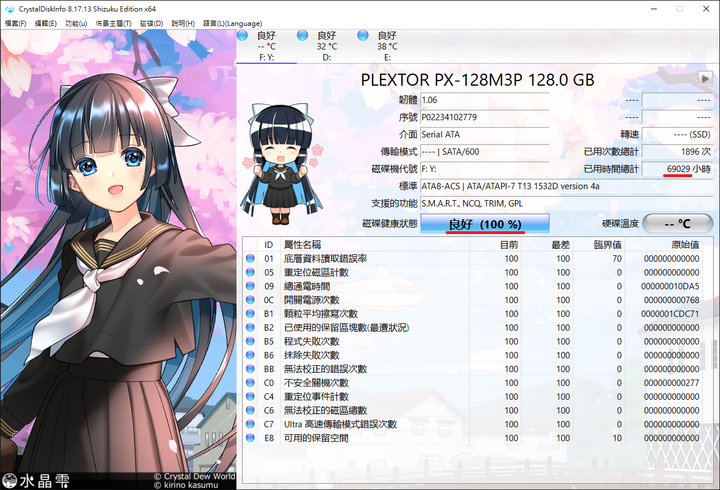
Task: Click the features field S.M.A.R.T., NCQ, TRIM, GPL
Action: [567, 203]
